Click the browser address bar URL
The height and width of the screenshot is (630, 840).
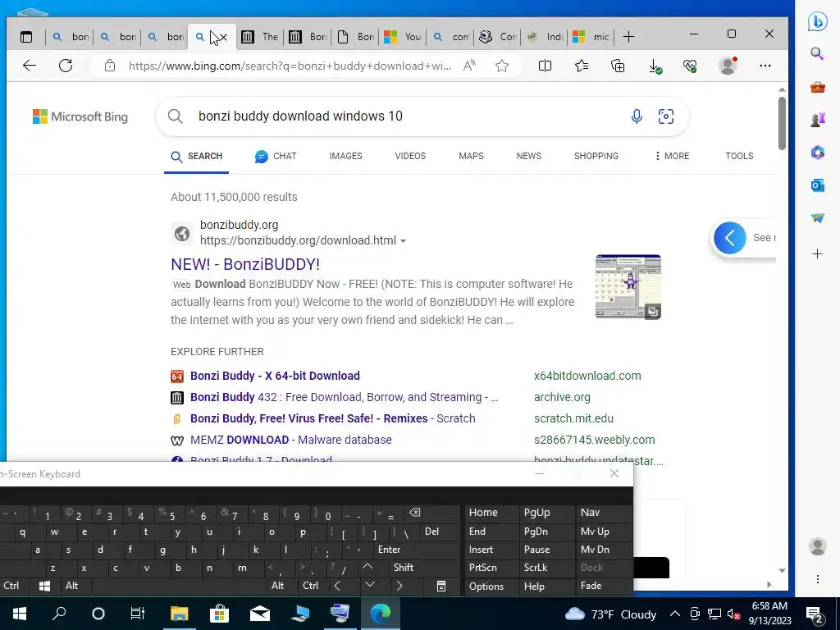[x=290, y=66]
